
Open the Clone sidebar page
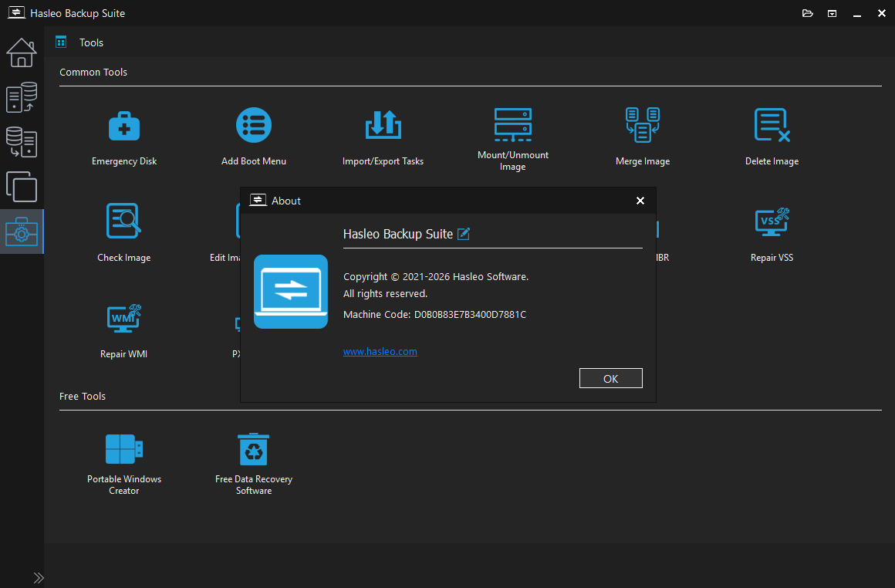pyautogui.click(x=22, y=187)
